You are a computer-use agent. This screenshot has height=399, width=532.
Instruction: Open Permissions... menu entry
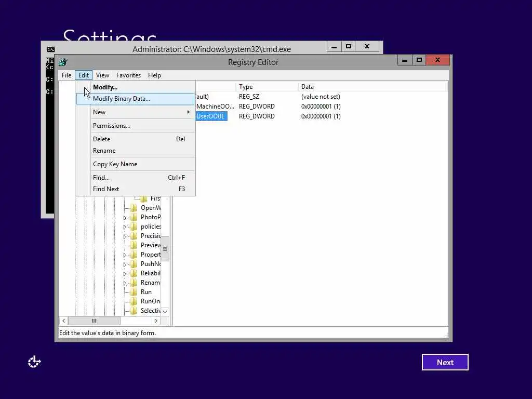coord(136,126)
